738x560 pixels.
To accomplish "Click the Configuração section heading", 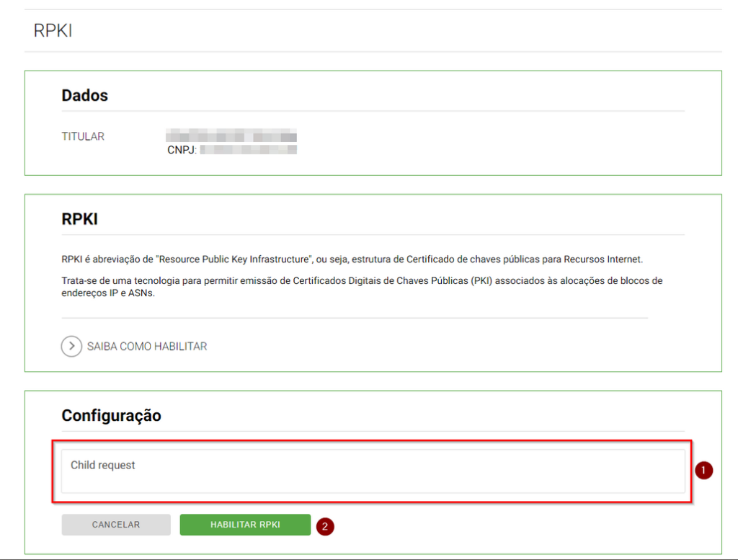I will [111, 415].
